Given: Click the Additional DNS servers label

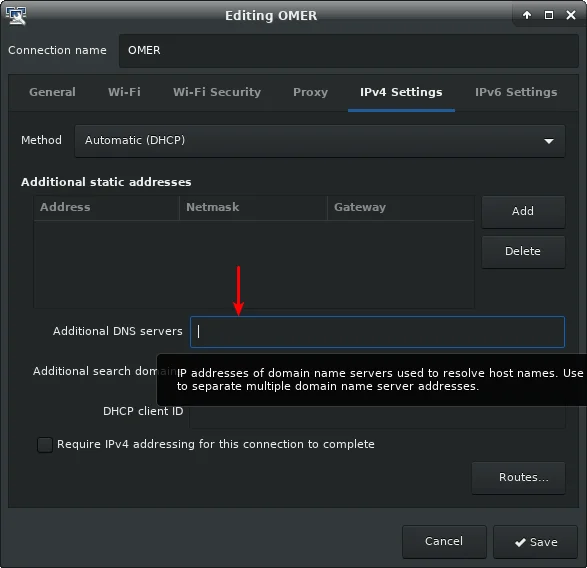Looking at the screenshot, I should pos(118,331).
